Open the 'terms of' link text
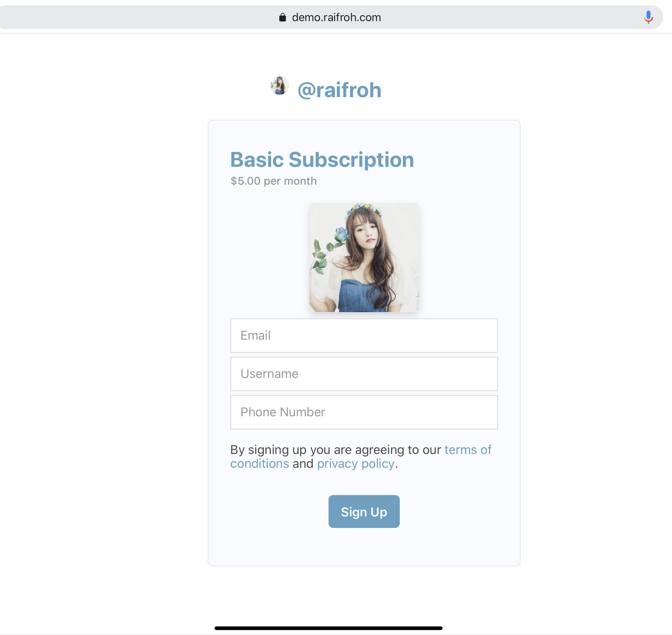Image resolution: width=672 pixels, height=635 pixels. 468,450
